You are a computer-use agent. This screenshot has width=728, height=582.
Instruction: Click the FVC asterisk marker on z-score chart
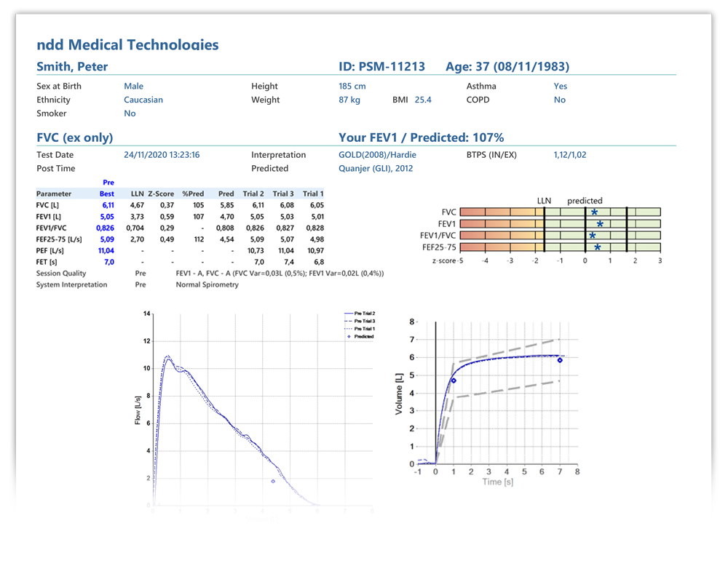pos(595,212)
